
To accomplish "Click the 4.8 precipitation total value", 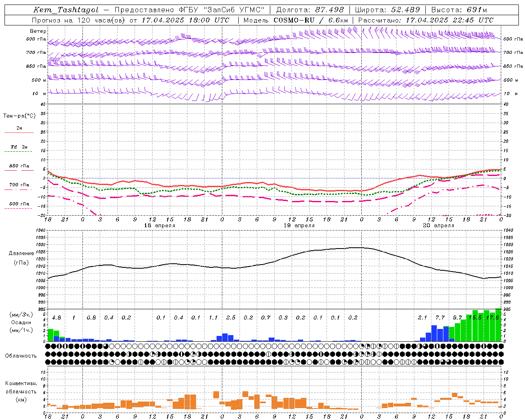I will click(x=57, y=318).
